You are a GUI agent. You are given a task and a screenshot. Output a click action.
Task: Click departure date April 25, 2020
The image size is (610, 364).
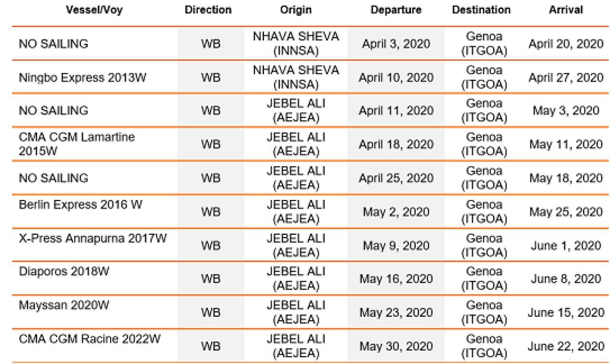[396, 178]
